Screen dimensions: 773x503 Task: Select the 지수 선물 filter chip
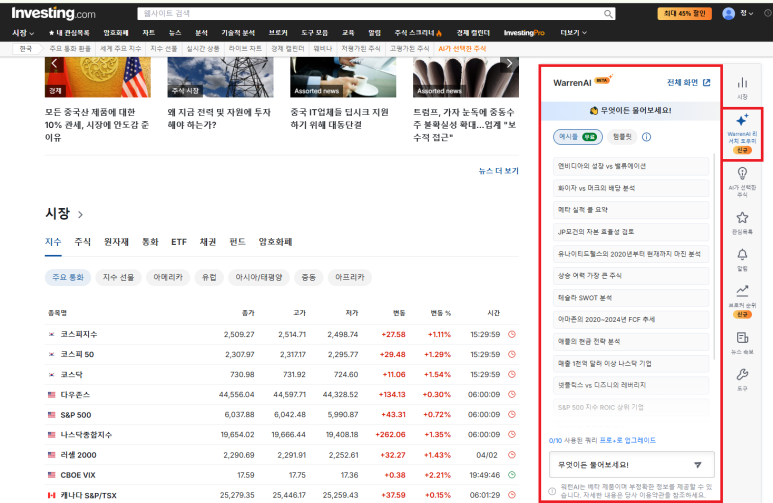tap(118, 277)
